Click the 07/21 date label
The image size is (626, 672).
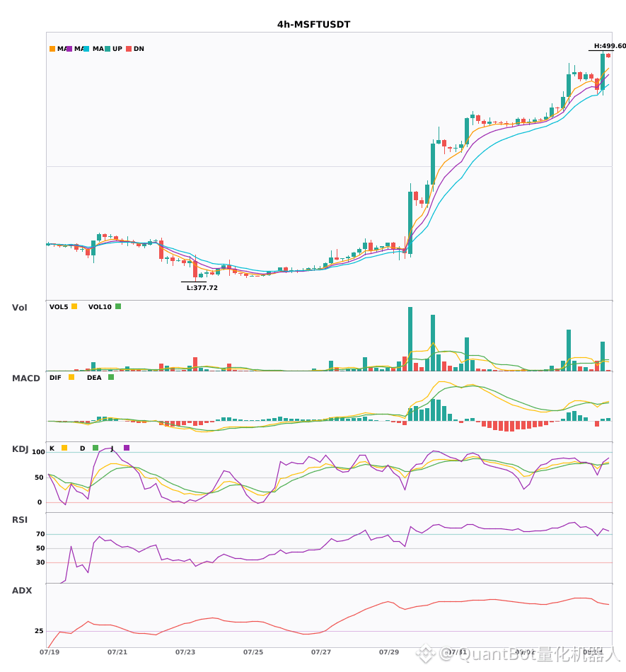coord(117,652)
